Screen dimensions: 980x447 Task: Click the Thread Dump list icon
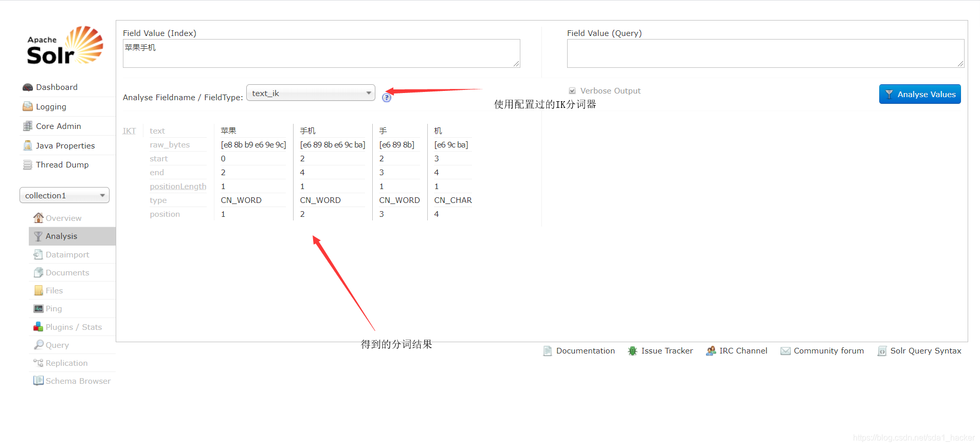[x=28, y=164]
